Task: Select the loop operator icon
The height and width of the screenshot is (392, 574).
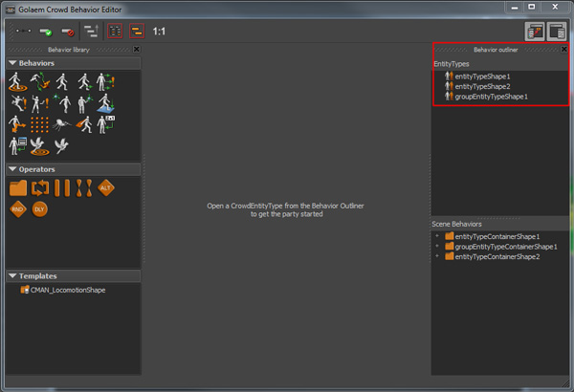Action: pyautogui.click(x=40, y=188)
